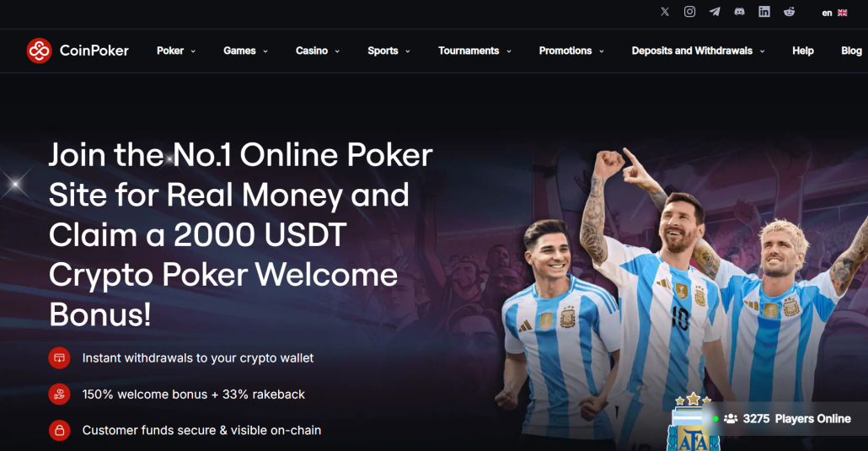Expand Deposits and Withdrawals menu
Image resolution: width=868 pixels, height=451 pixels.
(698, 51)
